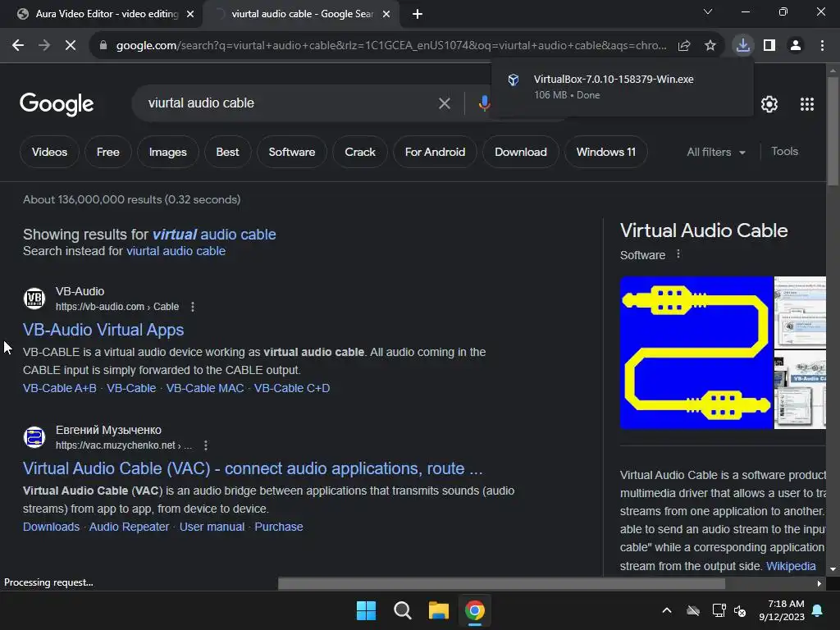
Task: Search instead for viurtal audio cable
Action: tap(176, 251)
